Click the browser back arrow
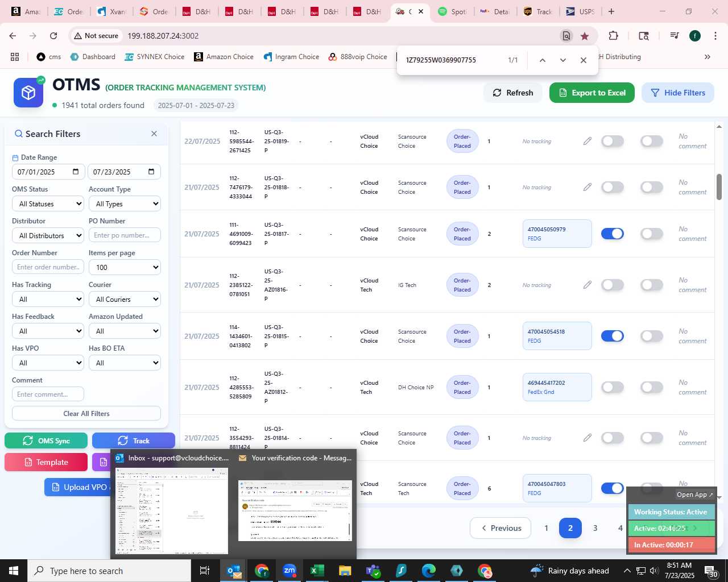Screen dimensions: 728x582 13,36
